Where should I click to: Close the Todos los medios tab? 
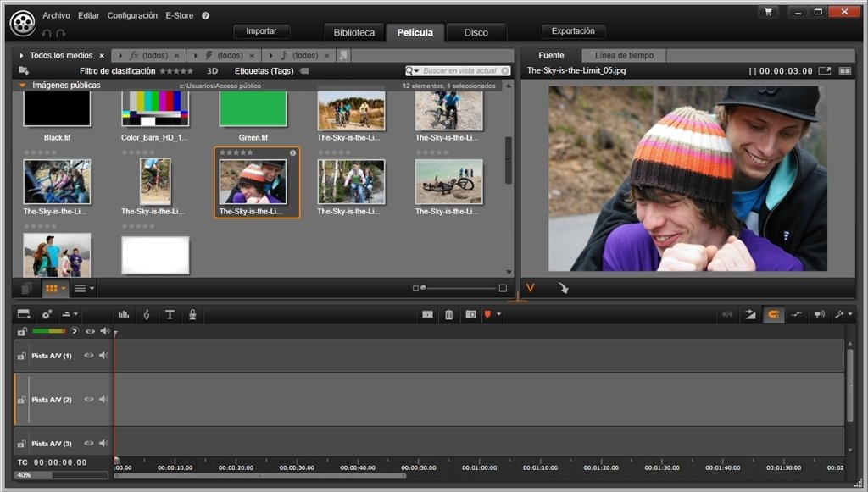tap(102, 55)
